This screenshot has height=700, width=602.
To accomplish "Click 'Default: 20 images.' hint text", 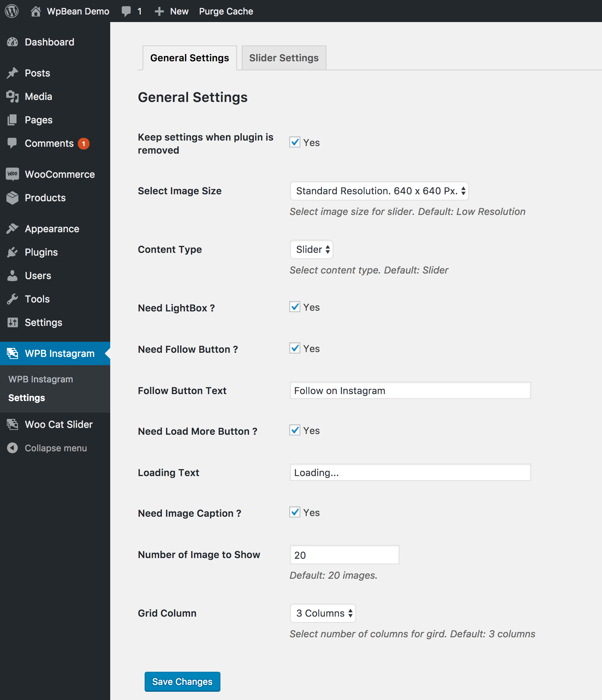I will [333, 575].
